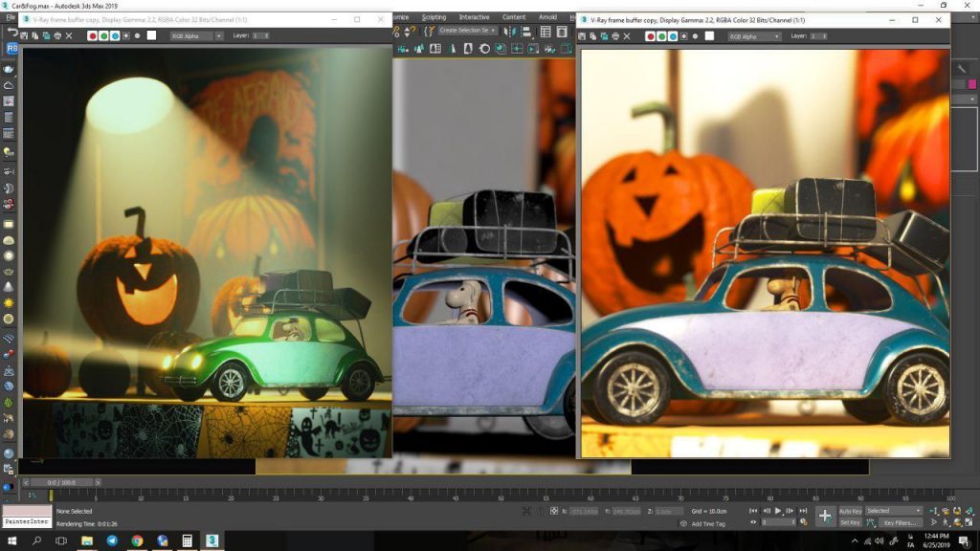This screenshot has height=551, width=980.
Task: Open the Scripting menu
Action: tap(434, 17)
